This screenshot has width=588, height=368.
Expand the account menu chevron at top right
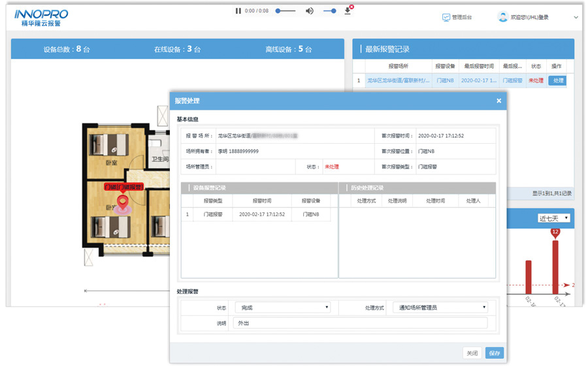click(x=576, y=18)
